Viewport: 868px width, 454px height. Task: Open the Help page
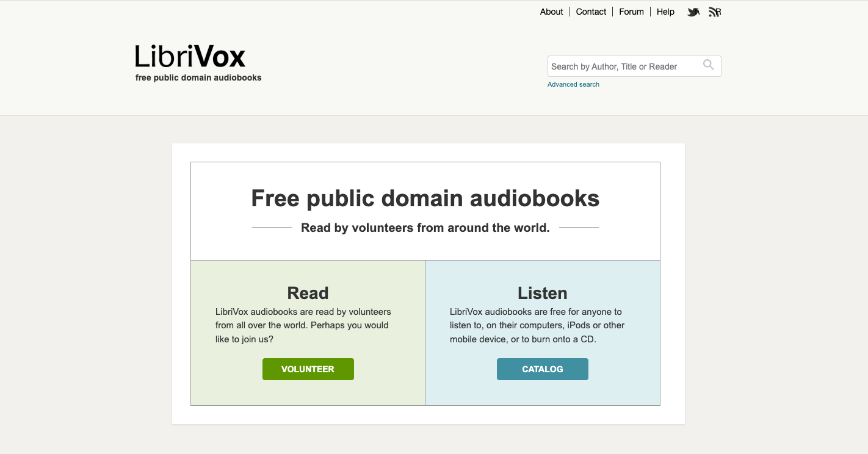click(x=665, y=12)
